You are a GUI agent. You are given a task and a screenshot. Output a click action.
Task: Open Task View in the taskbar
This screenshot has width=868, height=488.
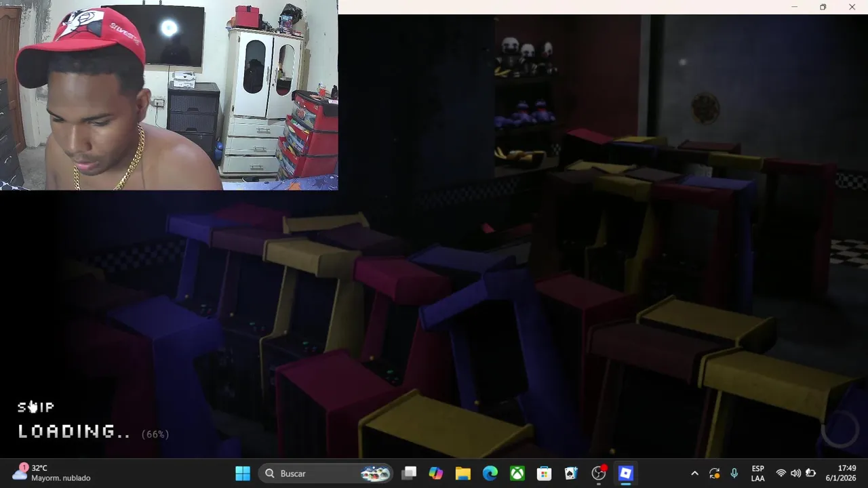409,473
